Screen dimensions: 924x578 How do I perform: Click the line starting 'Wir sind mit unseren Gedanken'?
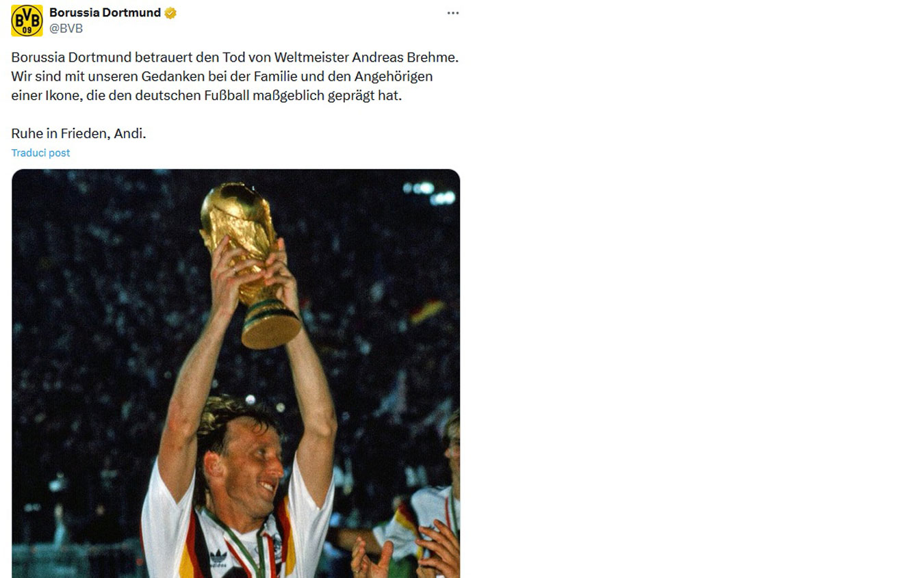(x=222, y=77)
